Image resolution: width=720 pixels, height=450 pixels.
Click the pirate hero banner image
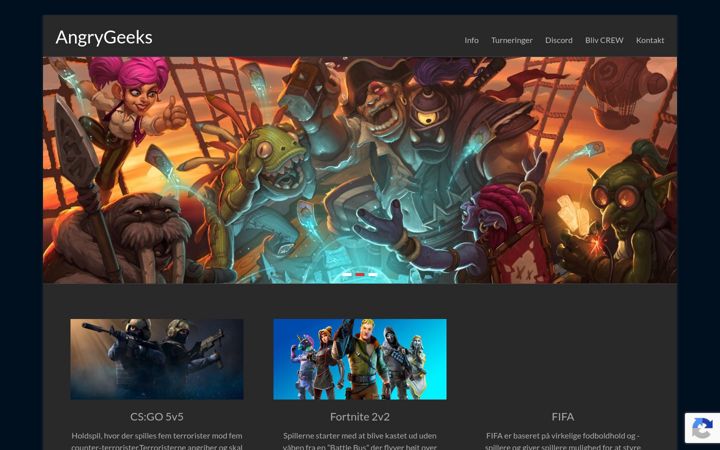[x=360, y=170]
